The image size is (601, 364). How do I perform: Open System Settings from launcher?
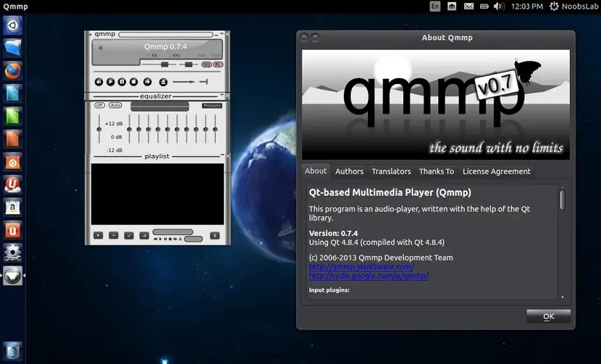point(12,253)
